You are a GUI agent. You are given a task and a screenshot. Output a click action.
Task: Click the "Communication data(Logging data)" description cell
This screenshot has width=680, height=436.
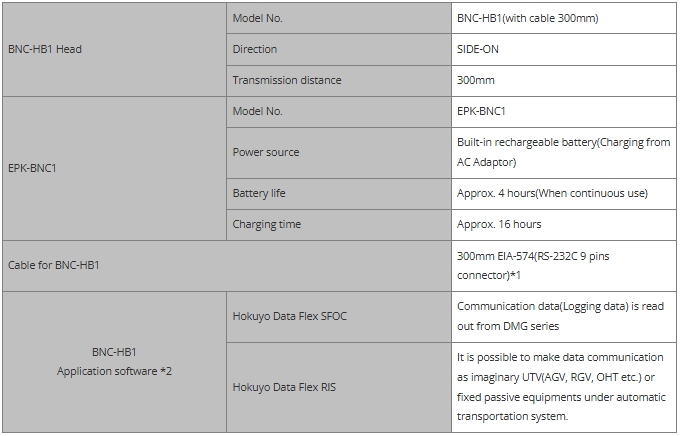[560, 316]
